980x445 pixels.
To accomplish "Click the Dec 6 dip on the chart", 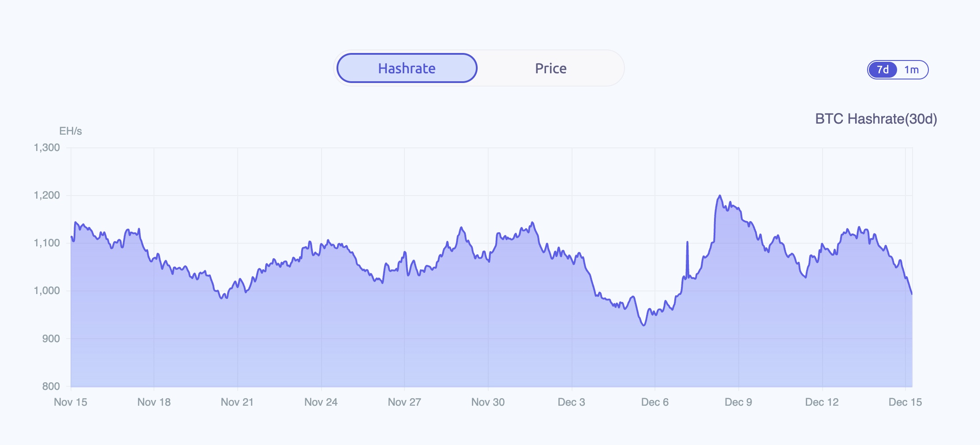I will click(643, 326).
